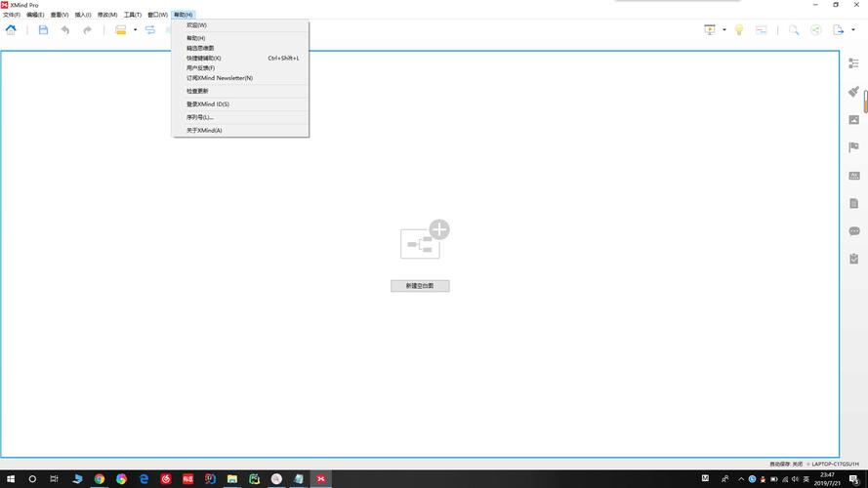Open the Outline panel icon in right sidebar
868x488 pixels.
[x=853, y=63]
